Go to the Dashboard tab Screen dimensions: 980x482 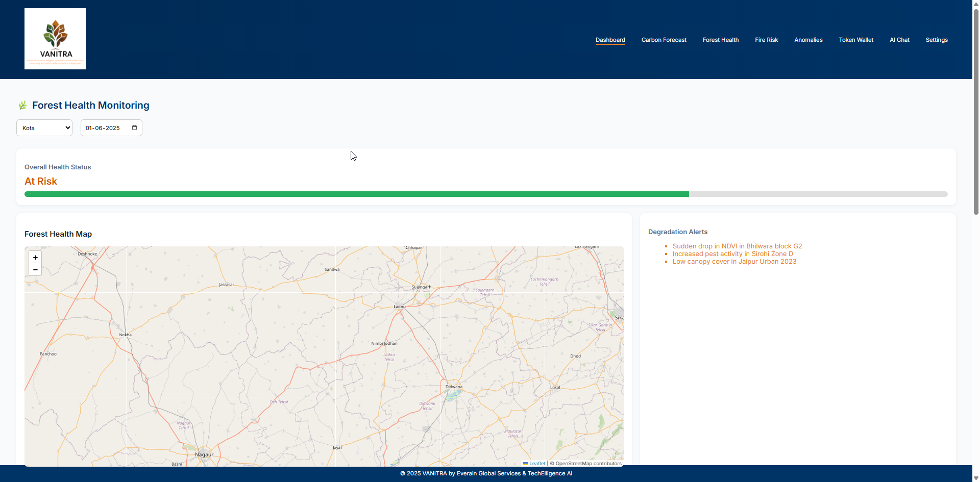[610, 40]
